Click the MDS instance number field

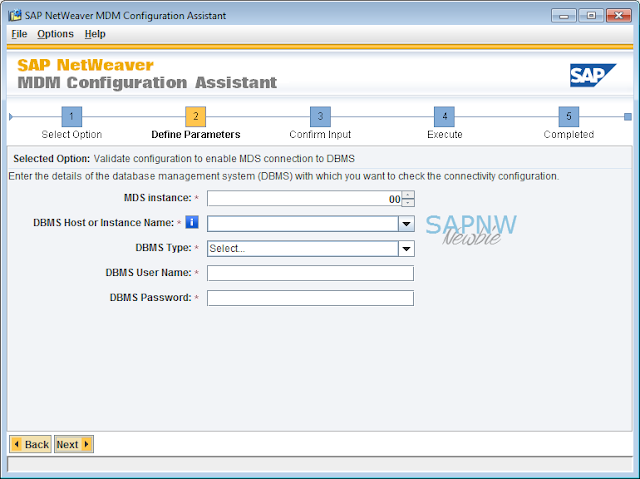[x=304, y=199]
